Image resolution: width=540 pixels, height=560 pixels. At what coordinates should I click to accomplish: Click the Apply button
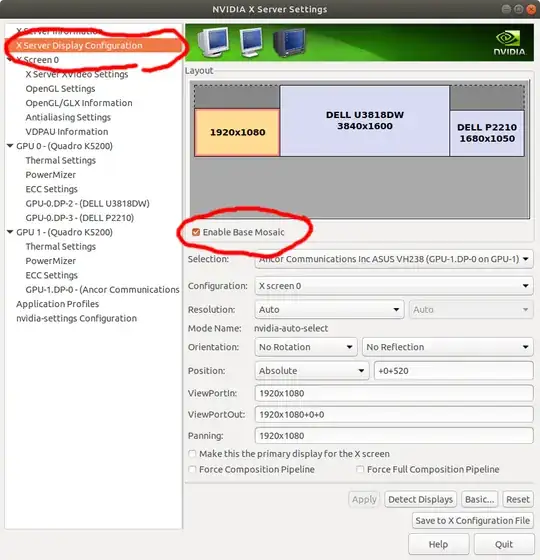pyautogui.click(x=364, y=499)
